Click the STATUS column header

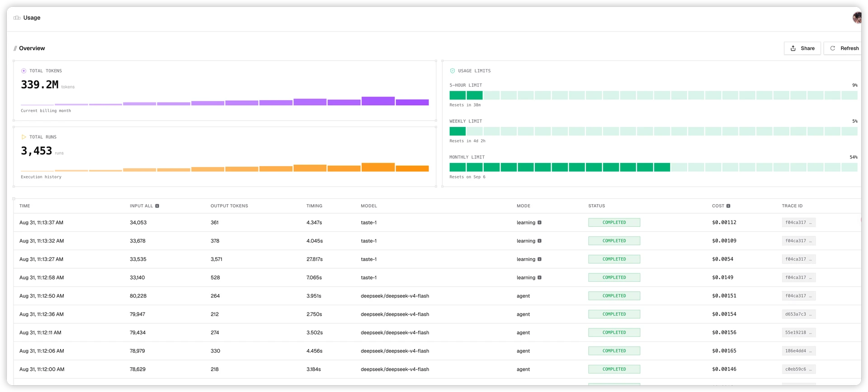click(596, 206)
